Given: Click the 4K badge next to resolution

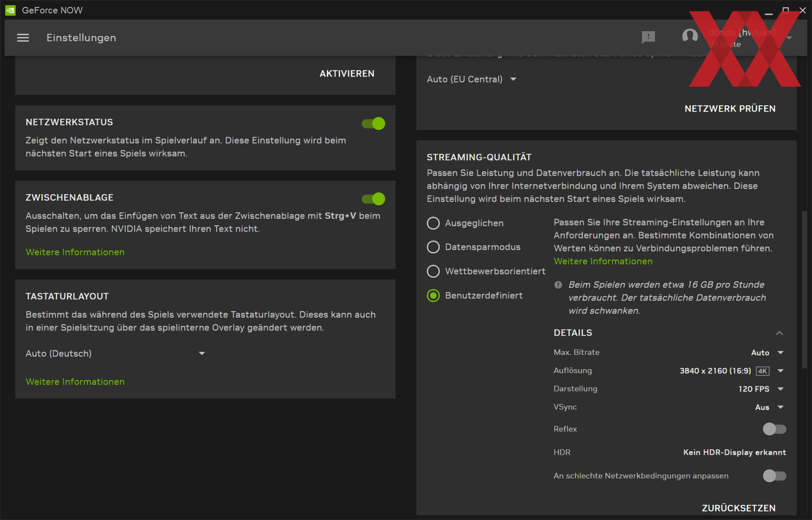Looking at the screenshot, I should coord(763,371).
